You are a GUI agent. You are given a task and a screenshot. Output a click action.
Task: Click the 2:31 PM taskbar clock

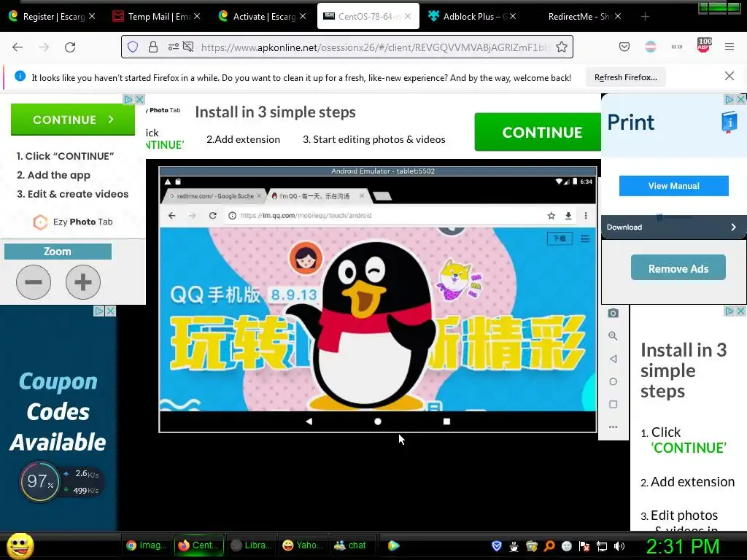click(x=682, y=546)
